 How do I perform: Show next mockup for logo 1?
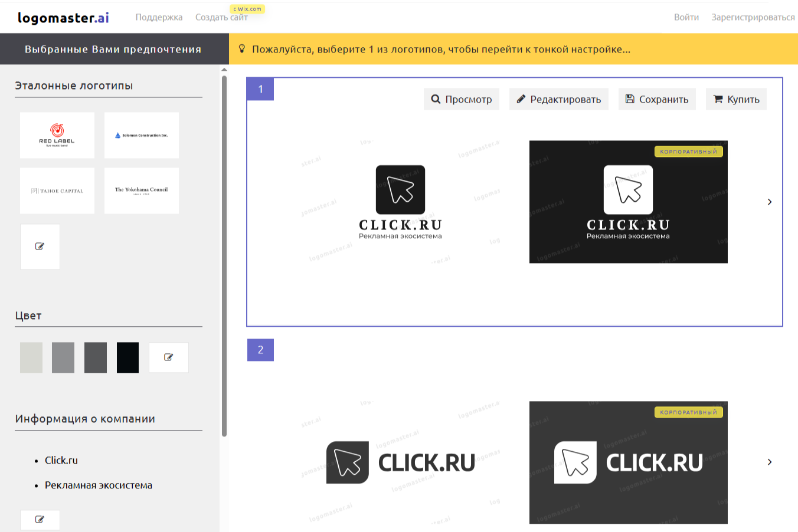pyautogui.click(x=770, y=202)
